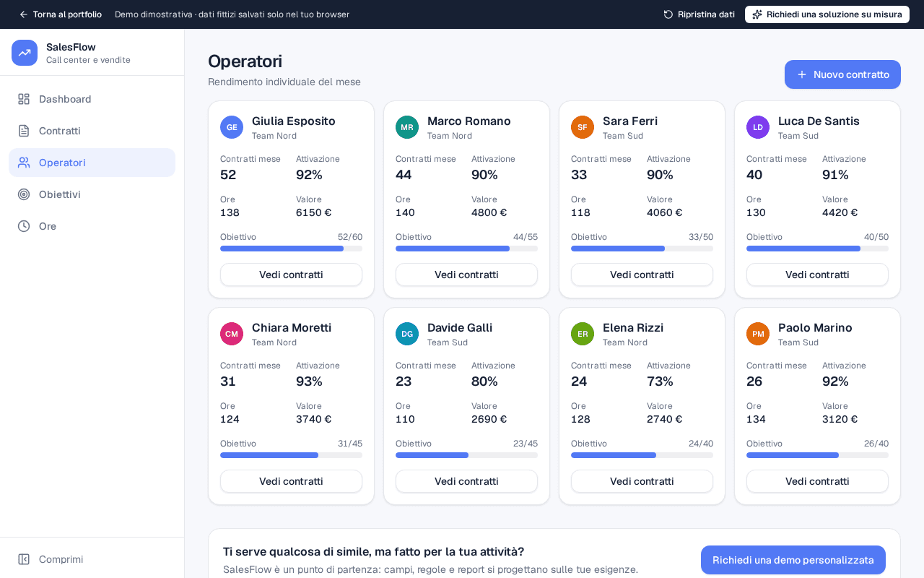The image size is (924, 578).
Task: Go to the Contratti section
Action: pos(92,131)
